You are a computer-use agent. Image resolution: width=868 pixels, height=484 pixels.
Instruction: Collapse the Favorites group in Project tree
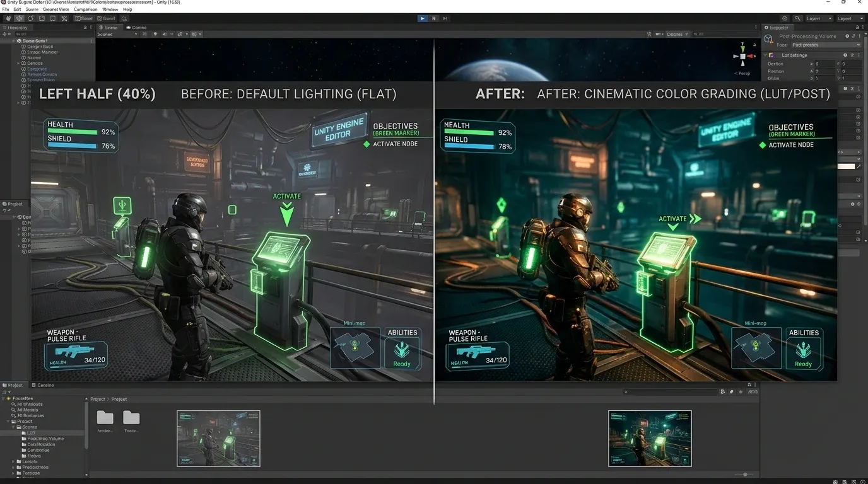coord(4,398)
